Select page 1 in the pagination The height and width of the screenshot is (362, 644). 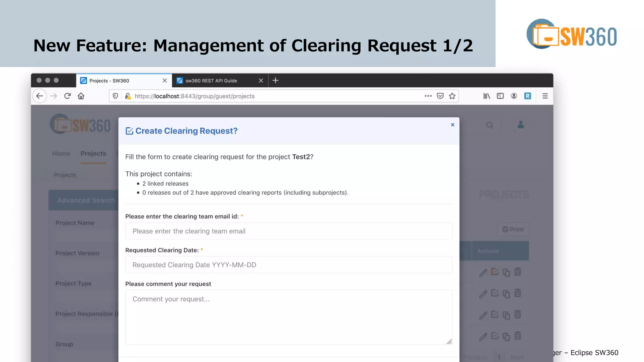click(499, 357)
